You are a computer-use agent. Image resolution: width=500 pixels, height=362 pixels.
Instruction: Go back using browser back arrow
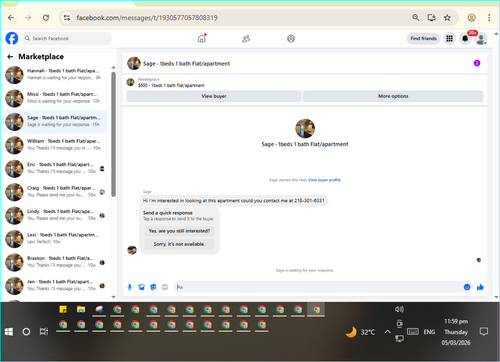pyautogui.click(x=11, y=18)
